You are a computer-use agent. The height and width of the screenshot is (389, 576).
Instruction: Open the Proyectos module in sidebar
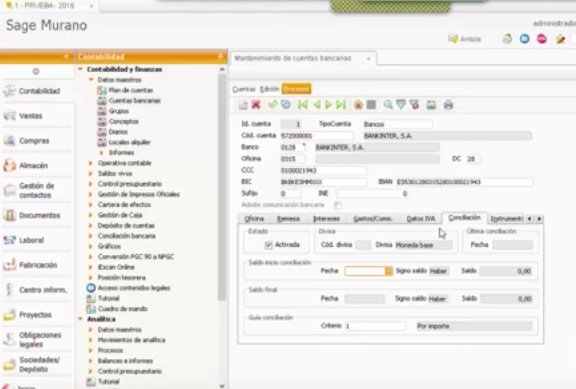pyautogui.click(x=36, y=315)
